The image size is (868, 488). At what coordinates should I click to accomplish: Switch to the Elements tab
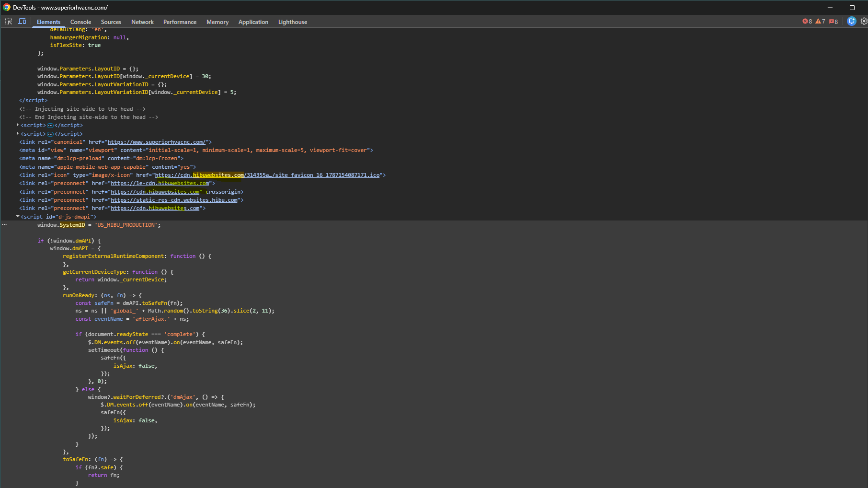pos(48,22)
